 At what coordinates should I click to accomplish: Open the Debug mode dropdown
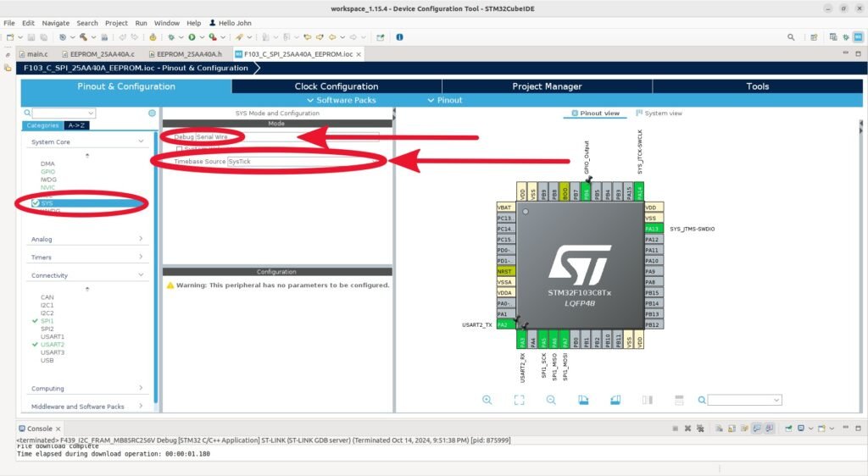tap(287, 136)
